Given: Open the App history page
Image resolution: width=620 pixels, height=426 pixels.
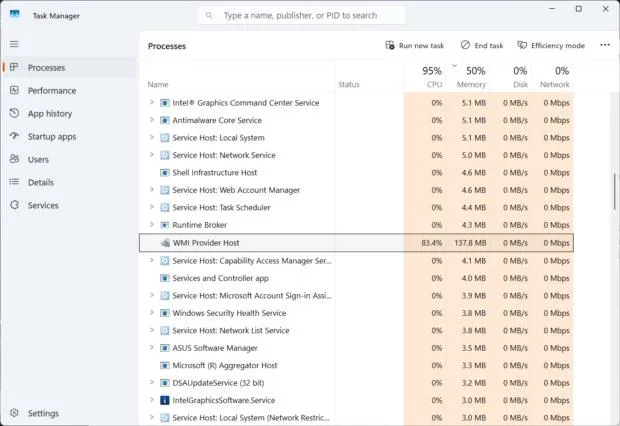Looking at the screenshot, I should coord(70,114).
